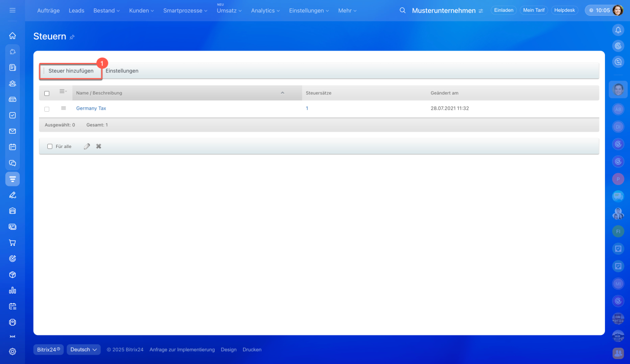Open the pen signature icon in left sidebar

[12, 195]
